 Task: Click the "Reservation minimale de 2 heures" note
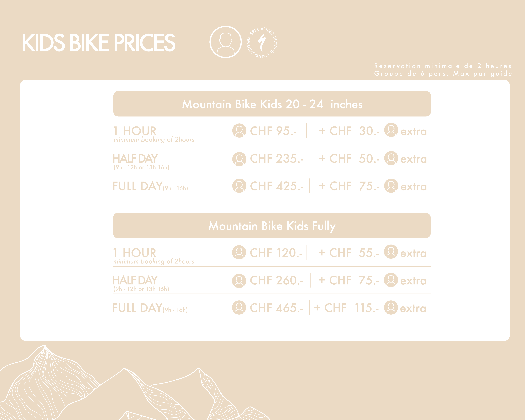tap(443, 66)
